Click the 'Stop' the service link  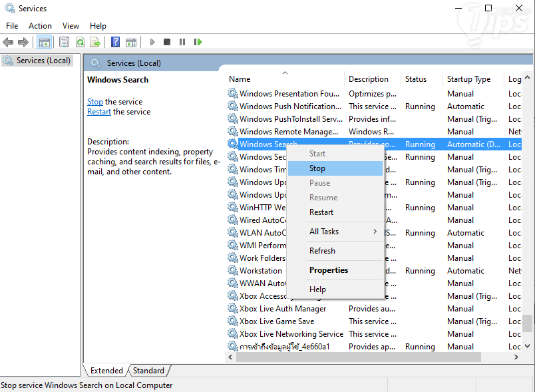pyautogui.click(x=95, y=102)
